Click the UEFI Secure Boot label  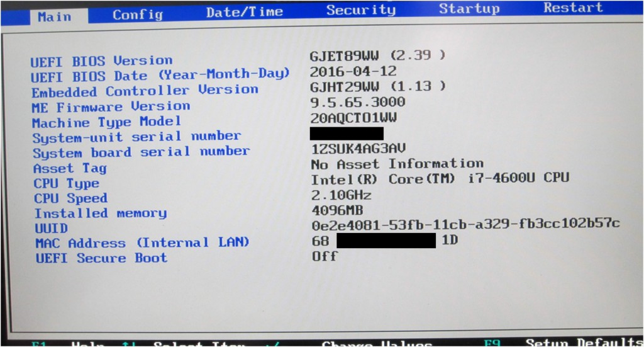[x=101, y=258]
